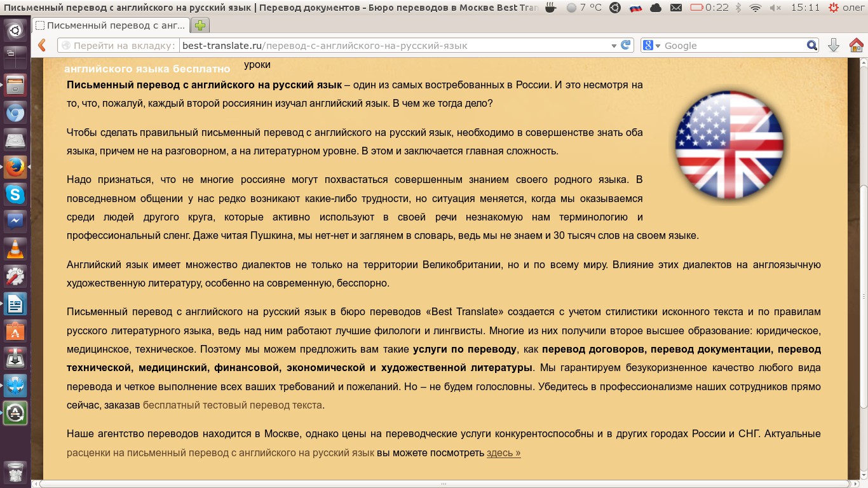The width and height of the screenshot is (868, 488).
Task: Open the Ubuntu Dash launcher
Action: coord(15,30)
